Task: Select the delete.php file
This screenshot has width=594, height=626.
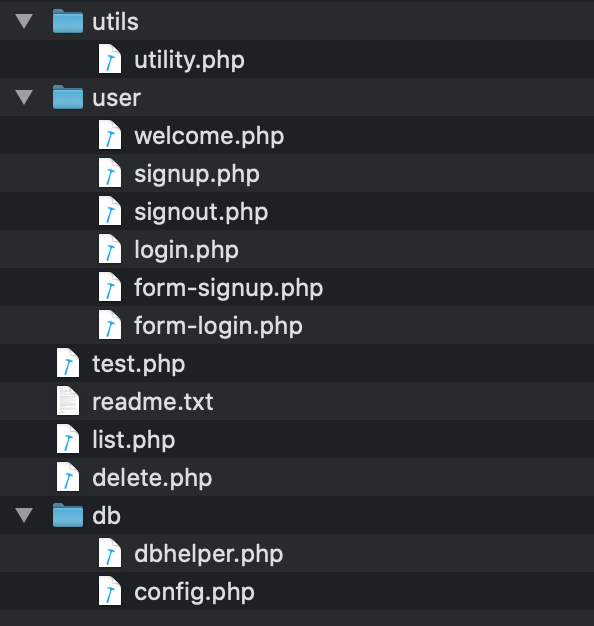Action: point(297,477)
